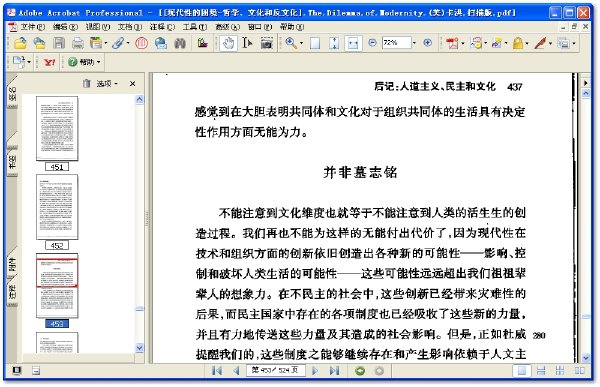This screenshot has width=600, height=387.
Task: Click the Zoom in plus button
Action: (428, 43)
